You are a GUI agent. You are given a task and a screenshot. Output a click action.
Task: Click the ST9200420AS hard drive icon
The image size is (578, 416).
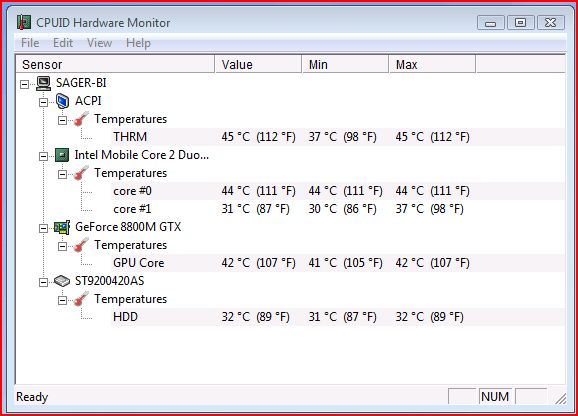62,281
